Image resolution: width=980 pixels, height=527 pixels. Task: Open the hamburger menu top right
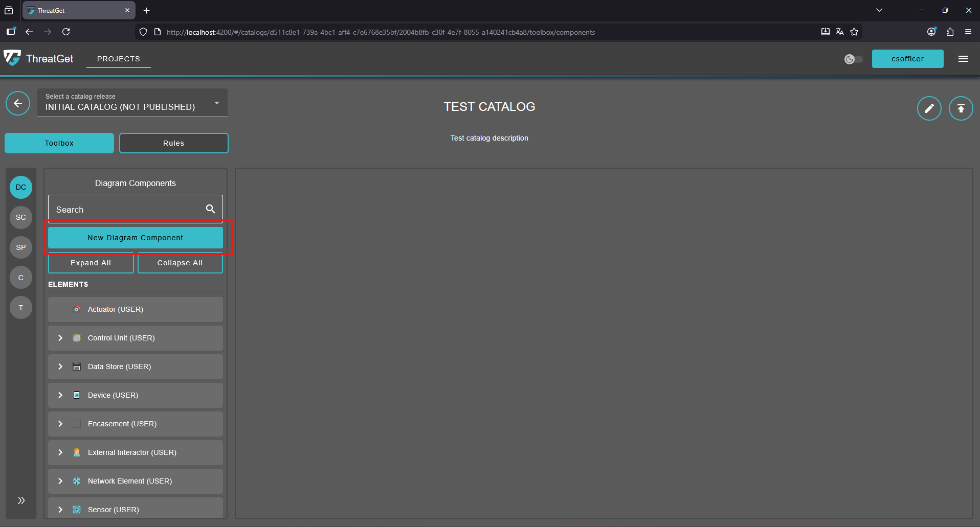tap(963, 58)
